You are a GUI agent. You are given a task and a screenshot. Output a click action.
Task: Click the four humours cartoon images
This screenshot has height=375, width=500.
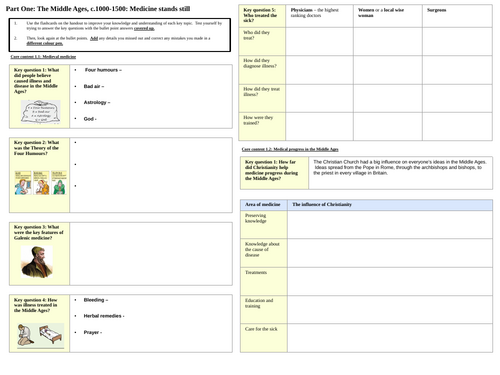click(x=40, y=183)
